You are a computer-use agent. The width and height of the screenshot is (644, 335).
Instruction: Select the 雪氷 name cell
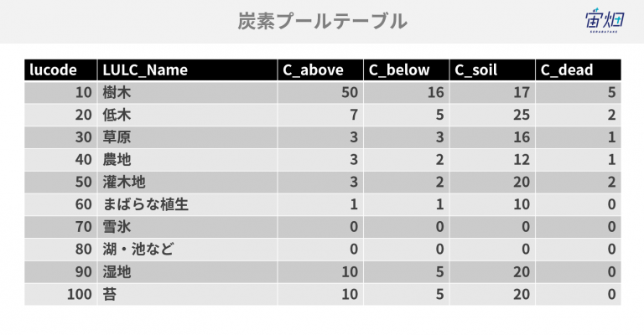[x=187, y=226]
